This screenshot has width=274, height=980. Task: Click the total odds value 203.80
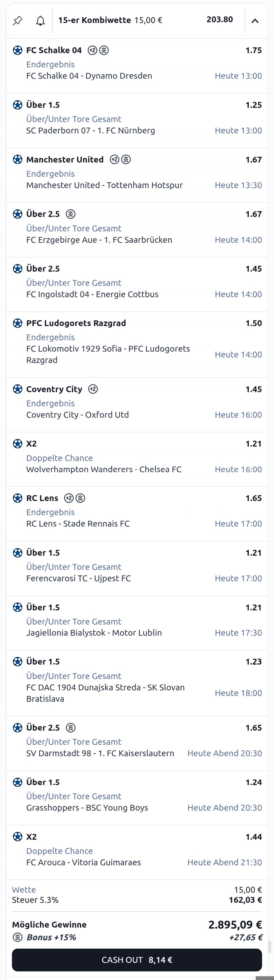click(x=219, y=19)
